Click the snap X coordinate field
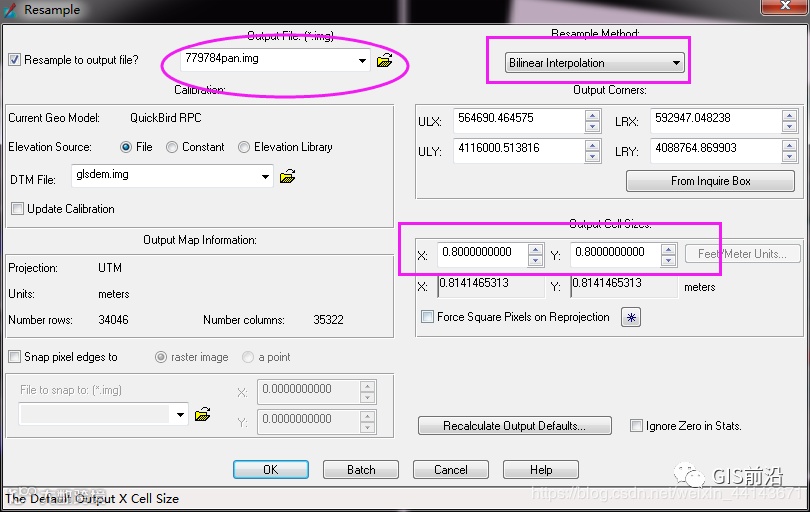Image resolution: width=810 pixels, height=512 pixels. tap(308, 392)
